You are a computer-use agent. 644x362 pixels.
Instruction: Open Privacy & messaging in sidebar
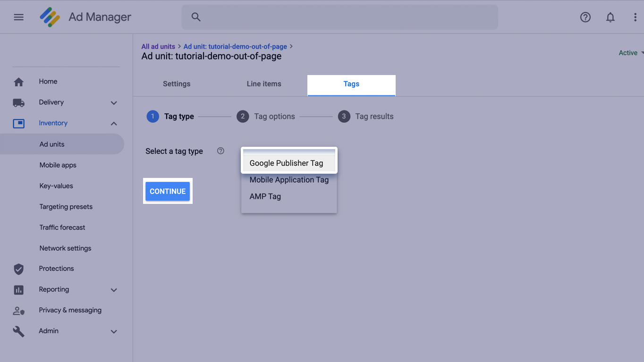[x=70, y=310]
